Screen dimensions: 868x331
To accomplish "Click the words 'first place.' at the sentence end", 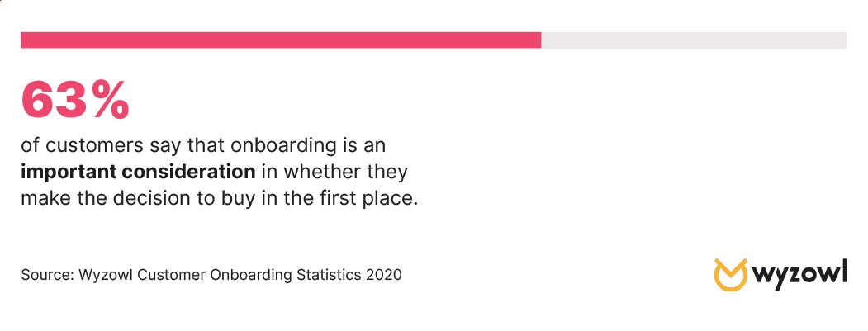I will (369, 198).
